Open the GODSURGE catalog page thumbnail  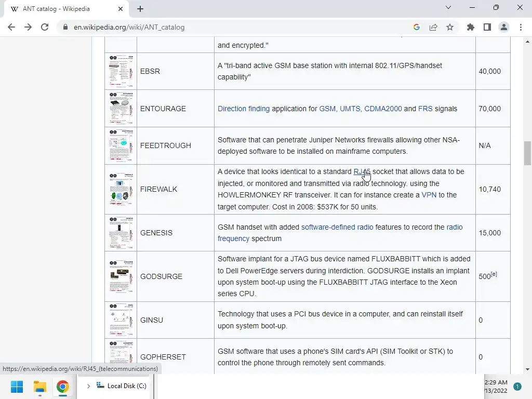coord(121,276)
